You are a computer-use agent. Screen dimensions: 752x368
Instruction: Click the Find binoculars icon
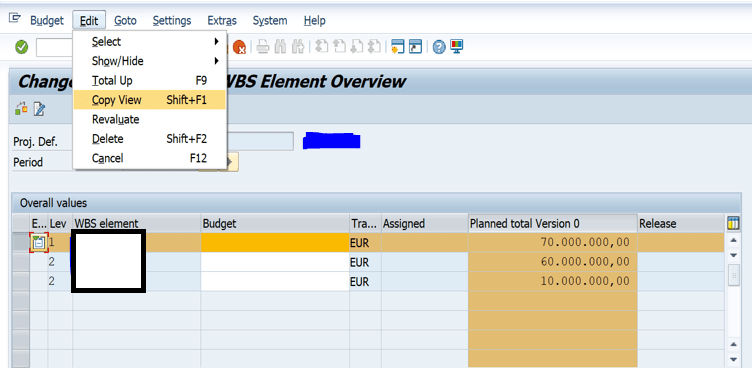tap(281, 47)
